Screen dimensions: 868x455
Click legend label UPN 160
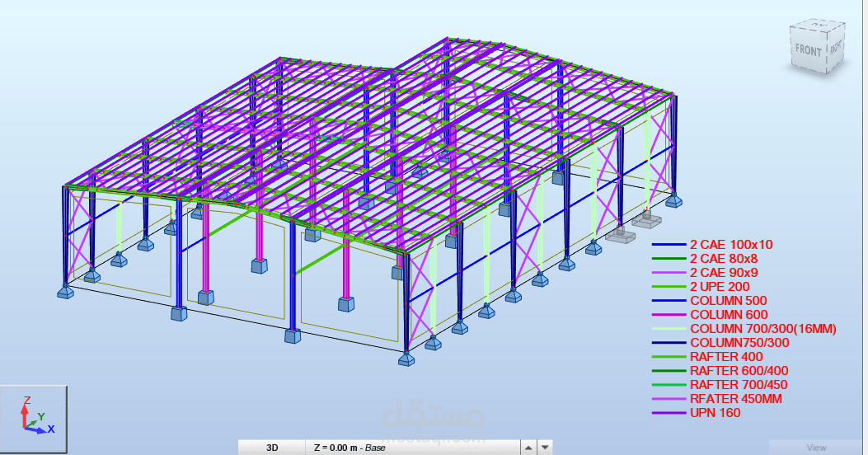[716, 412]
